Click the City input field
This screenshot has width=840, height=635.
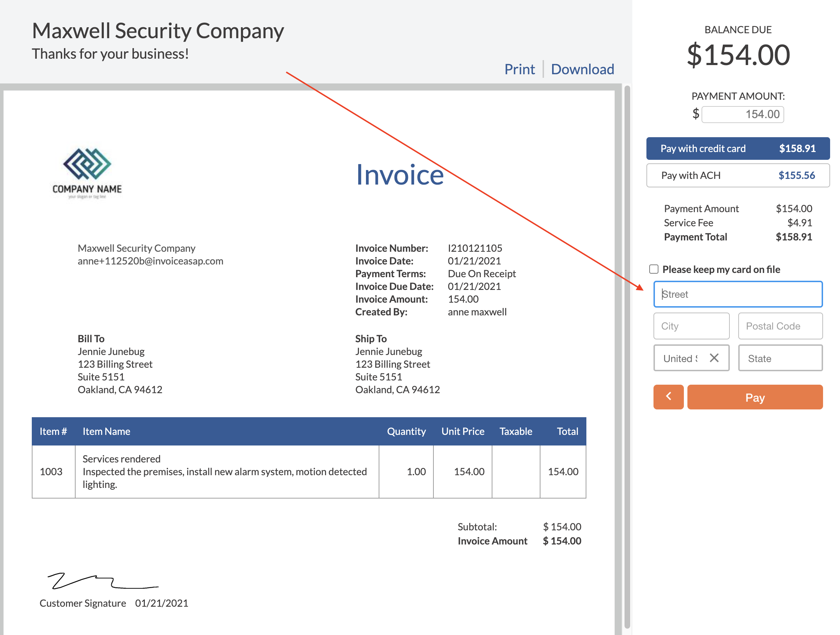coord(691,326)
